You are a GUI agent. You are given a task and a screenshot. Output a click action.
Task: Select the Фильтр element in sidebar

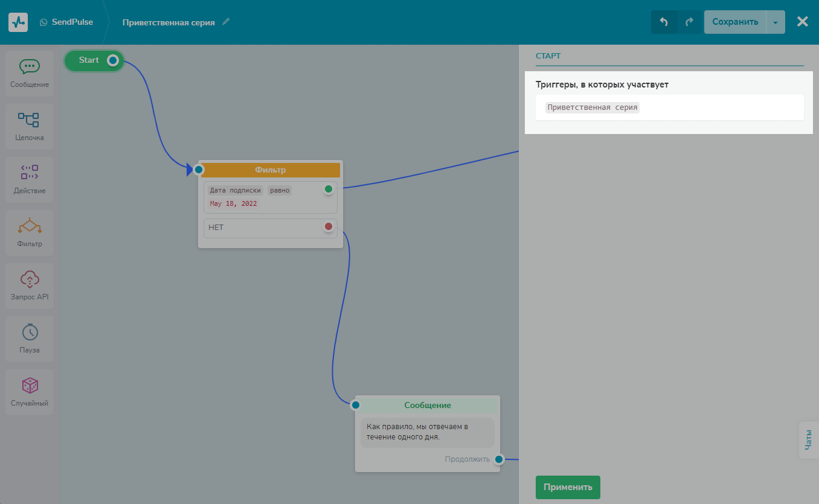point(30,233)
